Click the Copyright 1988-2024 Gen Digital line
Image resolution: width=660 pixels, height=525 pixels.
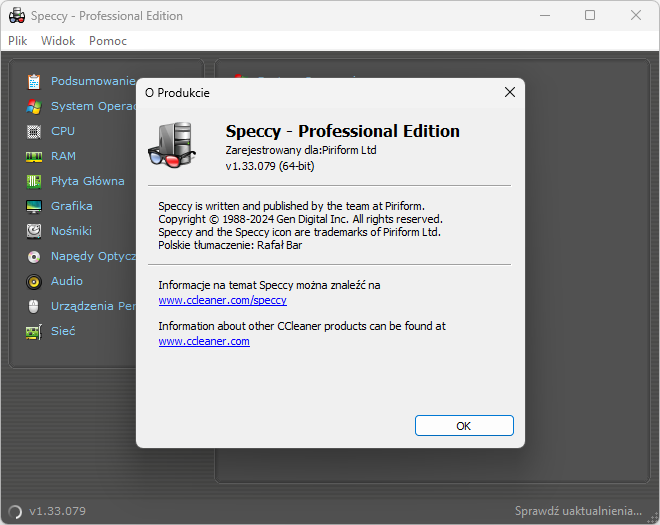(x=301, y=219)
